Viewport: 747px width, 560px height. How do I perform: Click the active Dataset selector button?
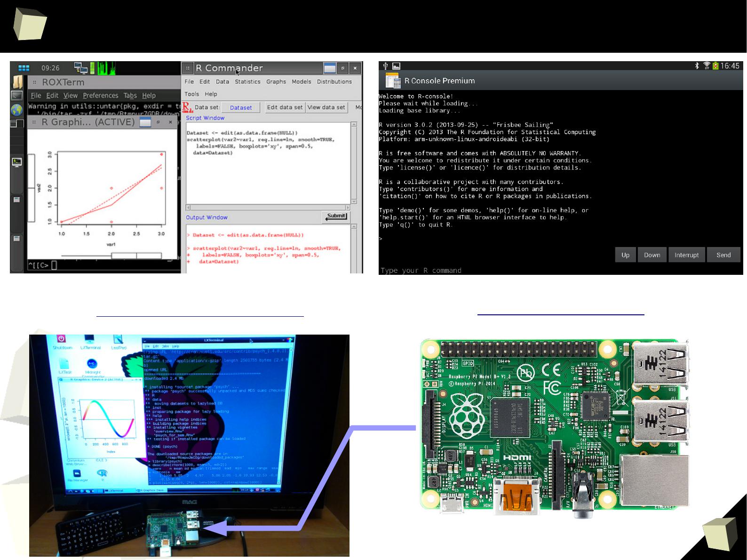[241, 108]
